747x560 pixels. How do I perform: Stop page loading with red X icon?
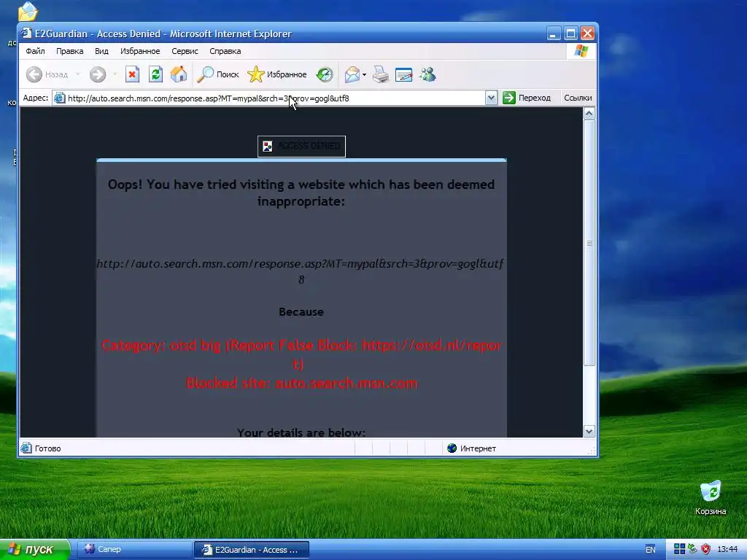point(133,74)
